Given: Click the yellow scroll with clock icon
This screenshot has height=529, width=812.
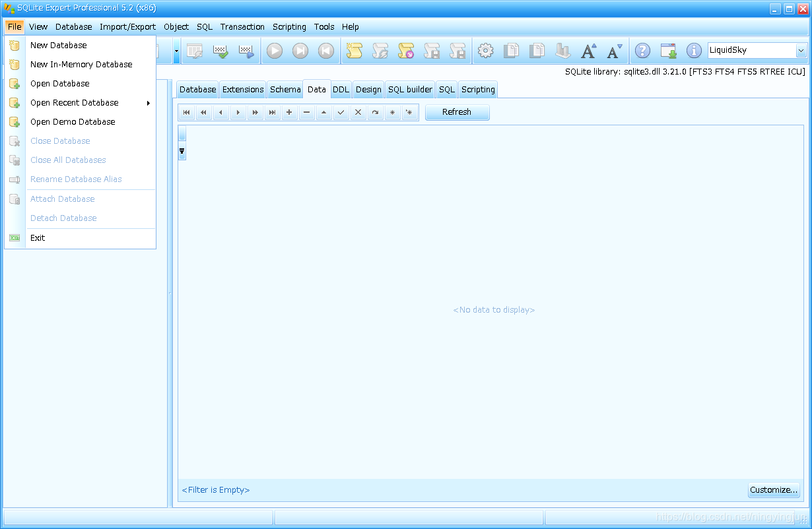Looking at the screenshot, I should (x=406, y=51).
